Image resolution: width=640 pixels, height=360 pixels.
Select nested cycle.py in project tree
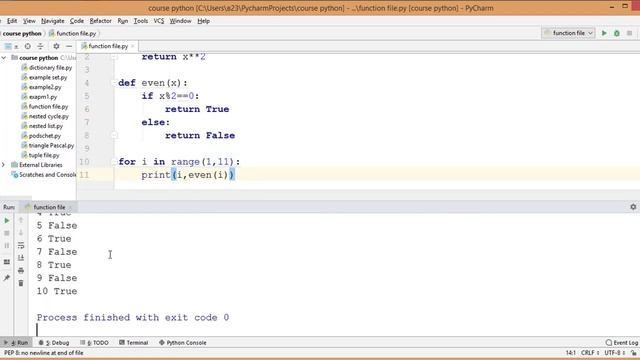45,116
